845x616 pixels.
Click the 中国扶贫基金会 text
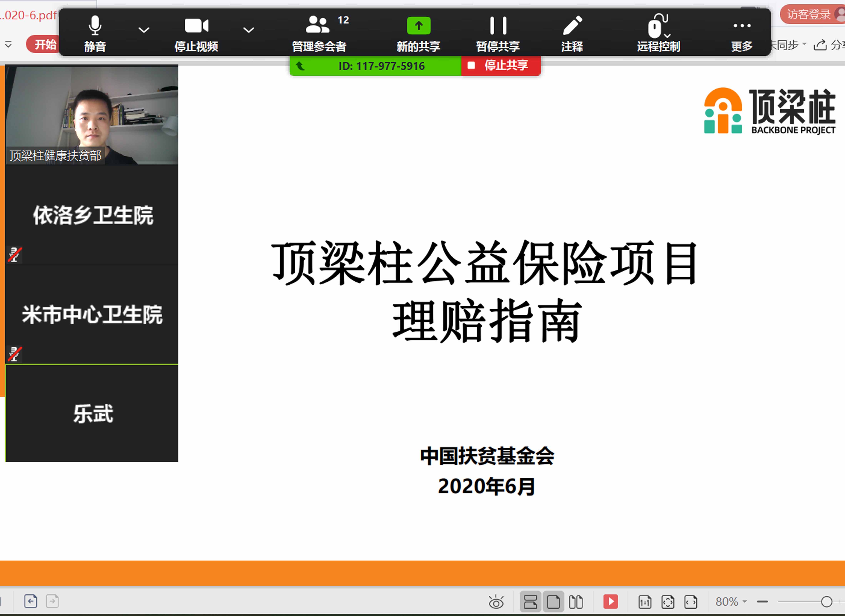pos(487,456)
